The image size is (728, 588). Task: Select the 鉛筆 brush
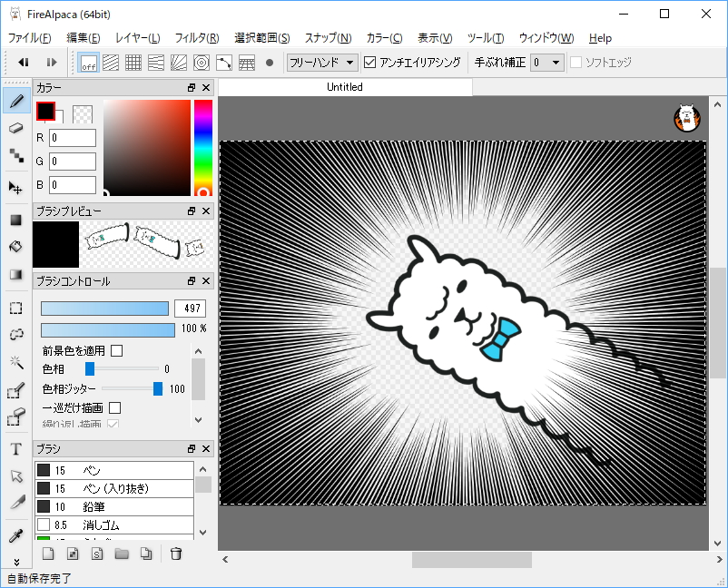114,506
